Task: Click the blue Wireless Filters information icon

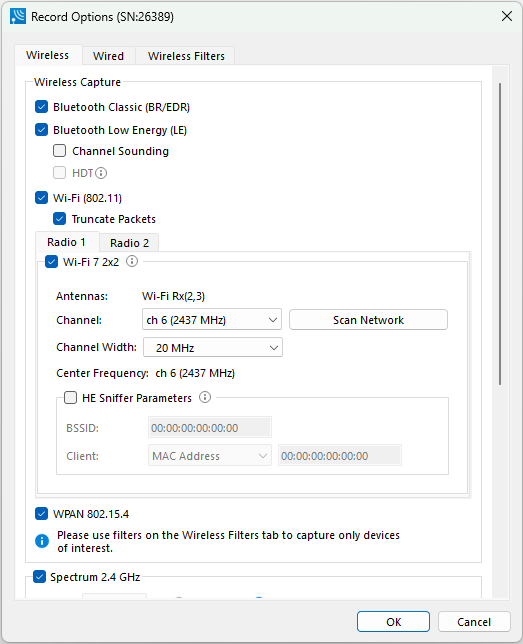Action: coord(42,541)
